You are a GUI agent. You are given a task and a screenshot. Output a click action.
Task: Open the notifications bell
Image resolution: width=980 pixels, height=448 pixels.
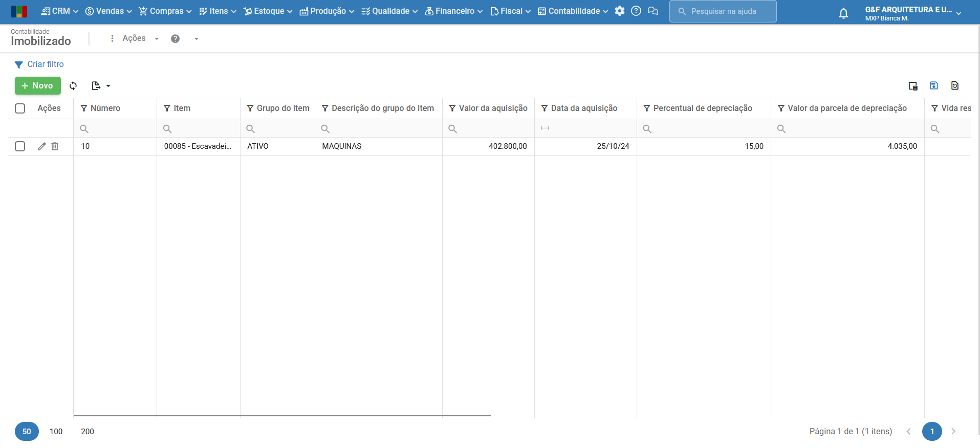[x=843, y=13]
